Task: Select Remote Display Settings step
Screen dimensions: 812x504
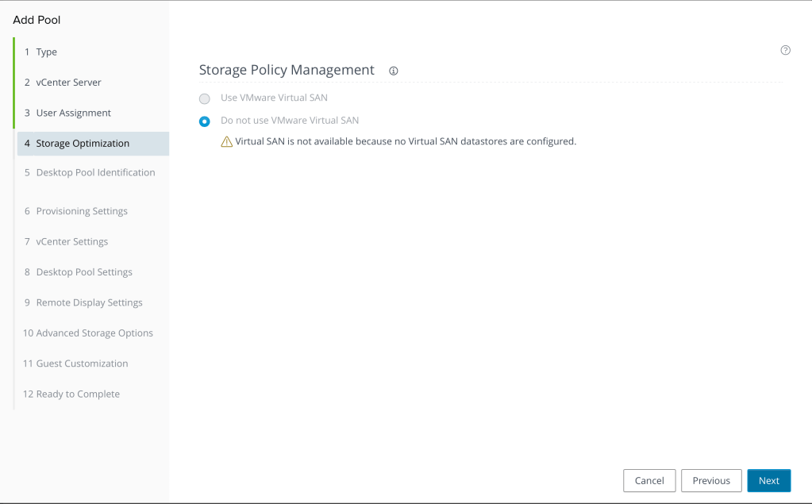Action: (x=89, y=302)
